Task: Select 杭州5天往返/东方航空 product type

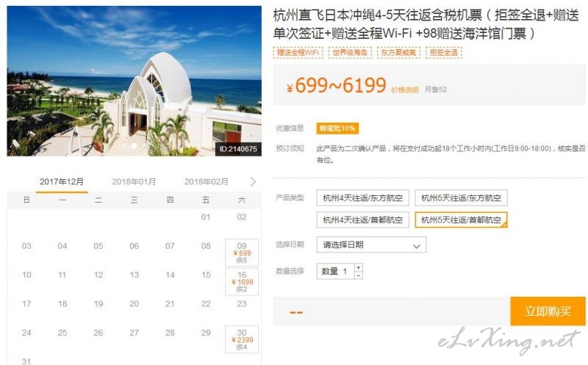Action: 461,198
